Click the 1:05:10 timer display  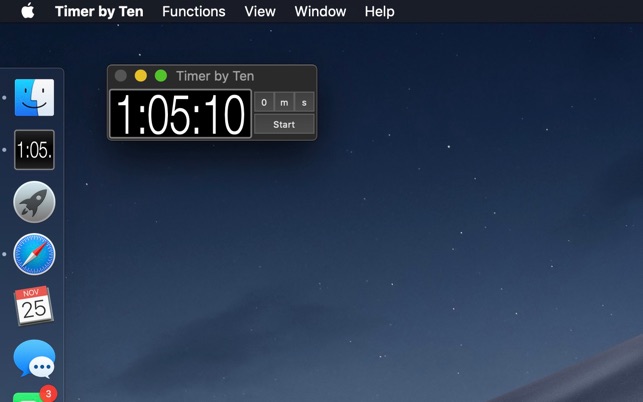(x=180, y=114)
